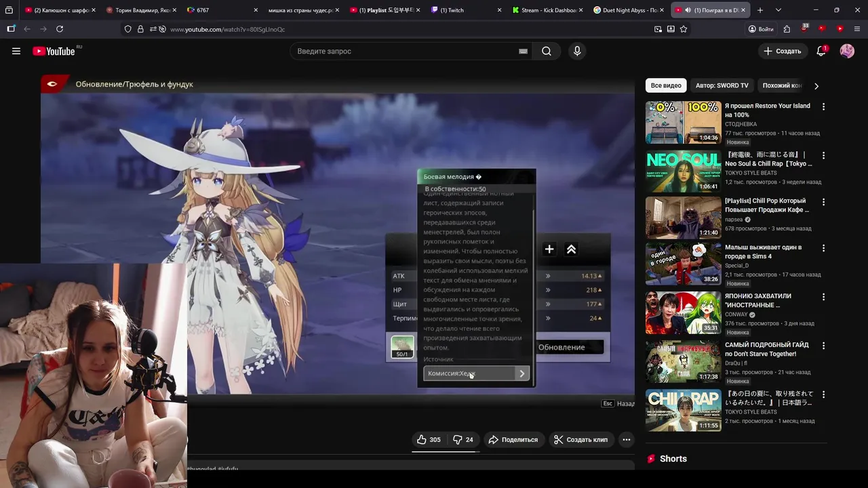
Task: Click the double-chevron up icon in game panel
Action: (x=571, y=249)
